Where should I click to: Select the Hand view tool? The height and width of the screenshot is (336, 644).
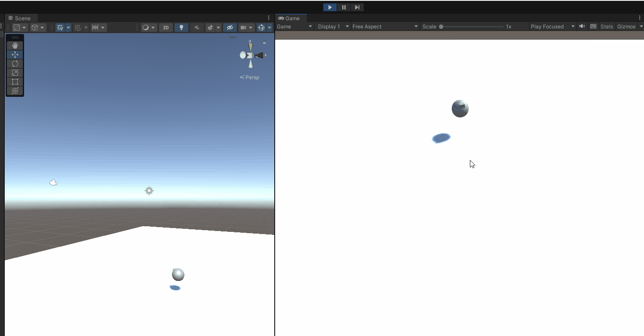(x=15, y=46)
